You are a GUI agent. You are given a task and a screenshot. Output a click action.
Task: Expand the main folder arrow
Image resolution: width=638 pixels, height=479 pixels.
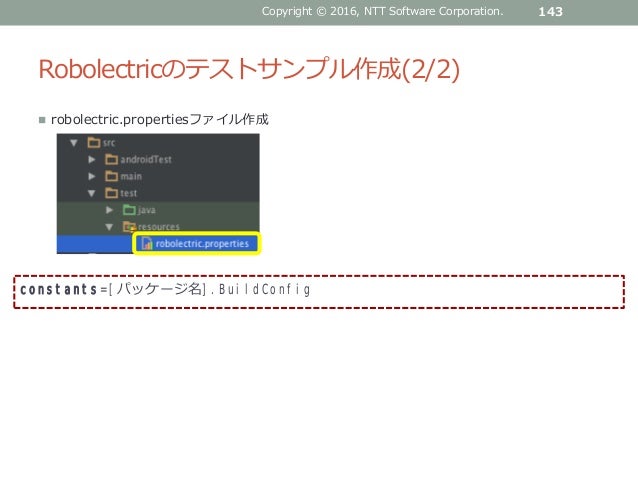(x=92, y=176)
